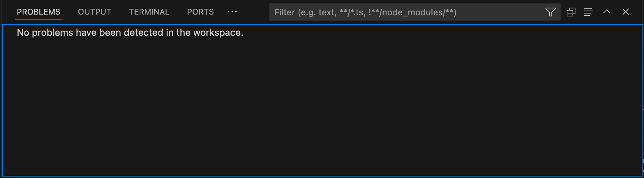The height and width of the screenshot is (178, 644).
Task: Focus the problems Filter text field
Action: (405, 12)
